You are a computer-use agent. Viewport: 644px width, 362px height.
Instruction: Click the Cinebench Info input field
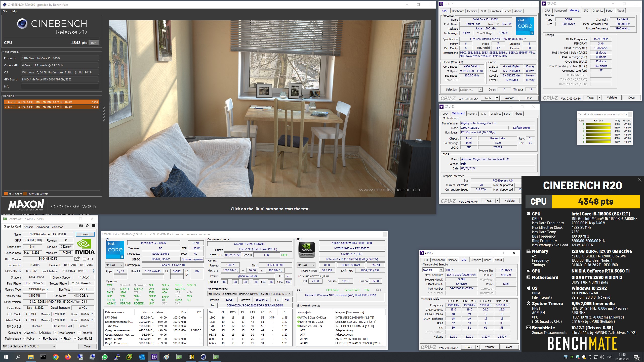coord(60,86)
